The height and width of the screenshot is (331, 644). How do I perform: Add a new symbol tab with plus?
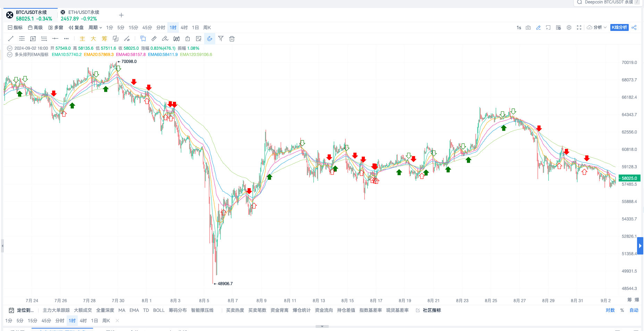pos(121,15)
